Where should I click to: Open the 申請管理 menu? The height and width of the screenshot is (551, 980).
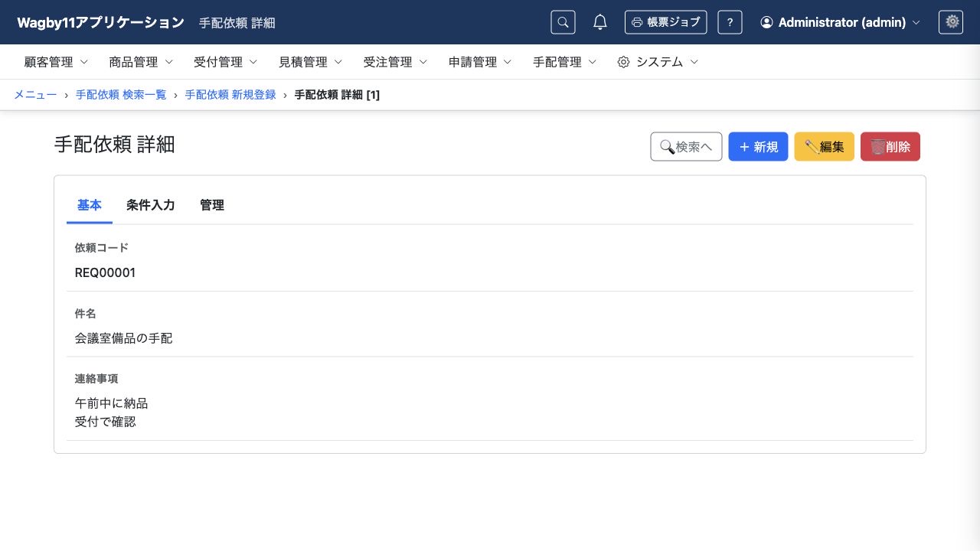(x=480, y=62)
